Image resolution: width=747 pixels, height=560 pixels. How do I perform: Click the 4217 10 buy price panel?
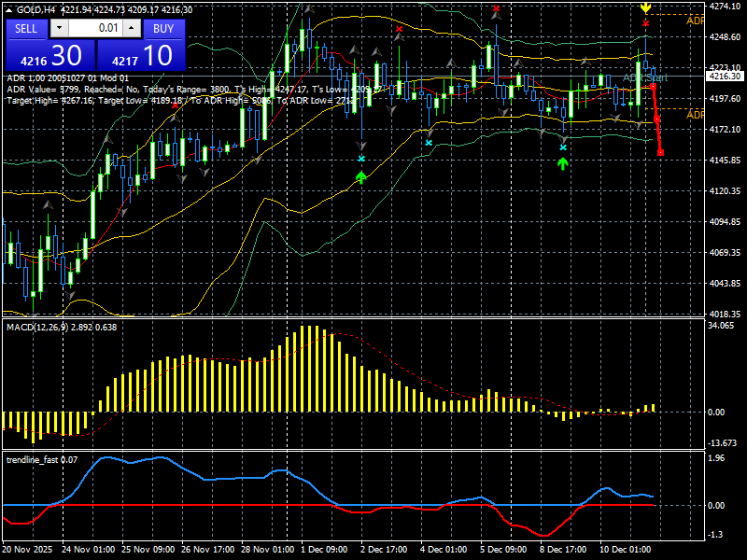(141, 55)
